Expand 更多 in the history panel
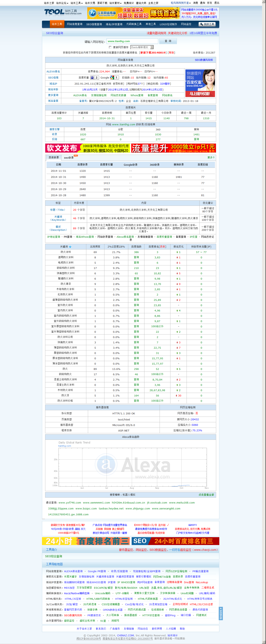The width and height of the screenshot is (266, 644). (211, 157)
